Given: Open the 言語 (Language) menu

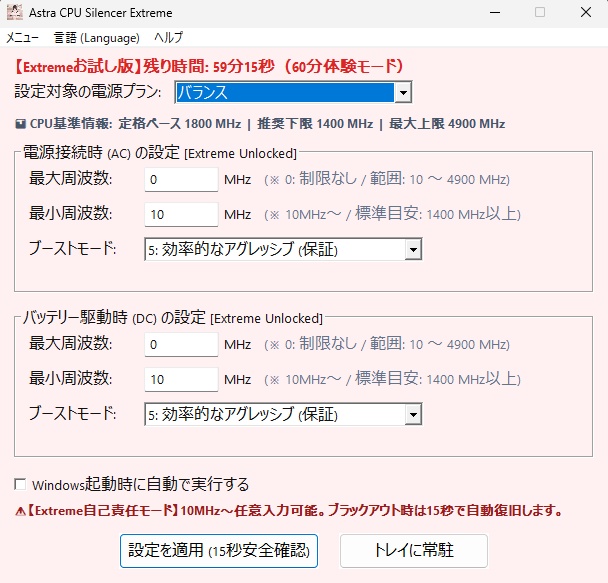Looking at the screenshot, I should 97,38.
